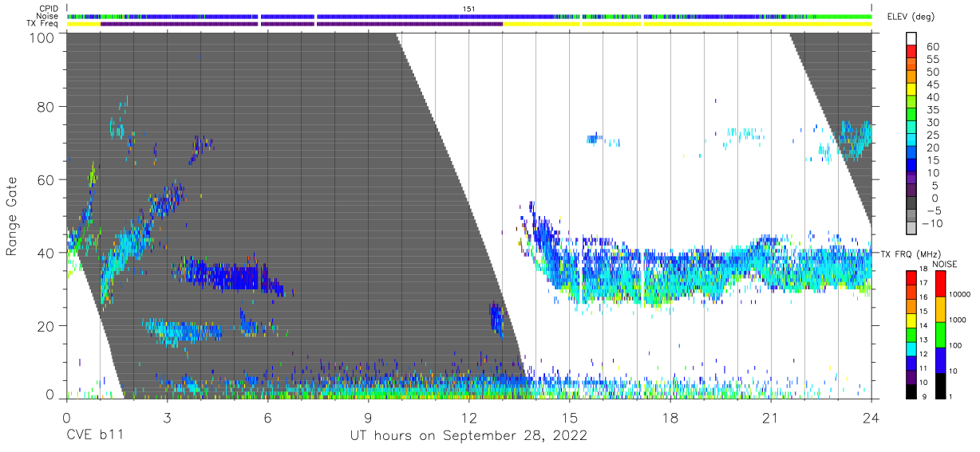This screenshot has width=980, height=452.
Task: Pick the black bottom swatch of TX FRQ colorbar
Action: pyautogui.click(x=911, y=391)
